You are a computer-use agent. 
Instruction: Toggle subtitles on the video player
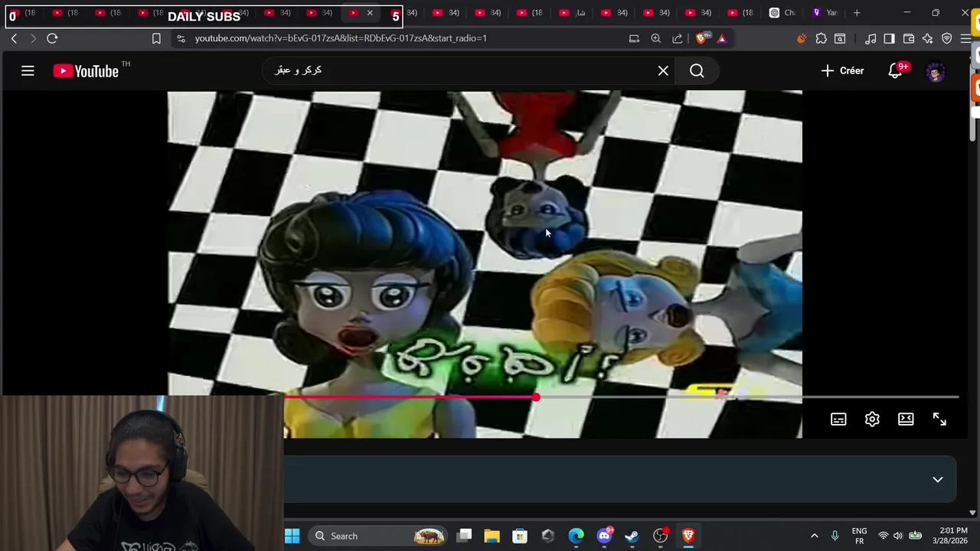click(838, 419)
